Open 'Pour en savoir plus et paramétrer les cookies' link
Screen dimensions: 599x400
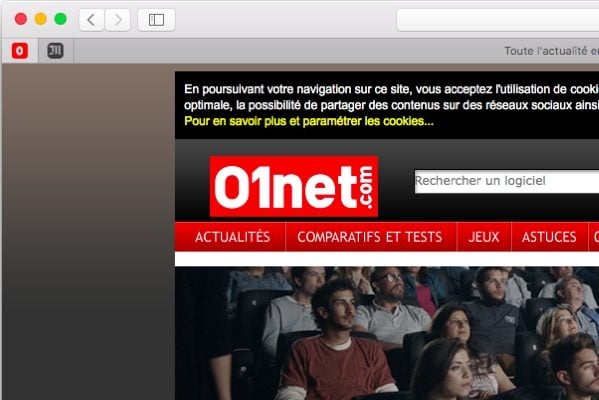[x=309, y=121]
